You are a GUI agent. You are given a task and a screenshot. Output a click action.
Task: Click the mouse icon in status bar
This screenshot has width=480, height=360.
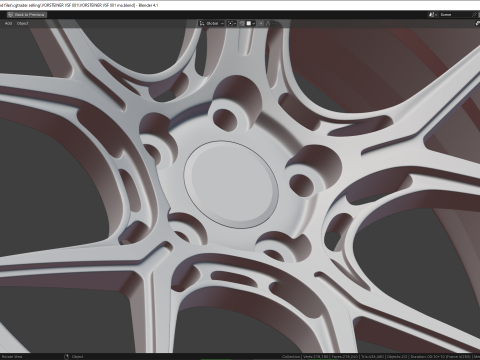[x=66, y=357]
